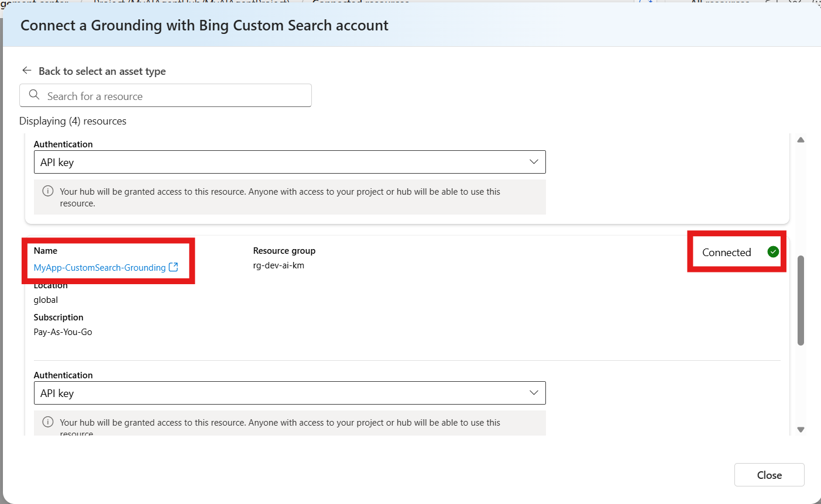This screenshot has height=504, width=821.
Task: Open the lower API key authentication dropdown
Action: click(533, 393)
